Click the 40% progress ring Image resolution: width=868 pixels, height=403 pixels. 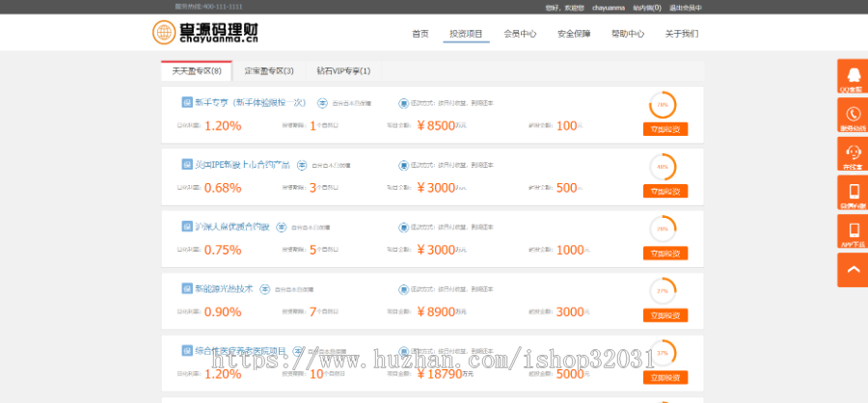pyautogui.click(x=663, y=167)
